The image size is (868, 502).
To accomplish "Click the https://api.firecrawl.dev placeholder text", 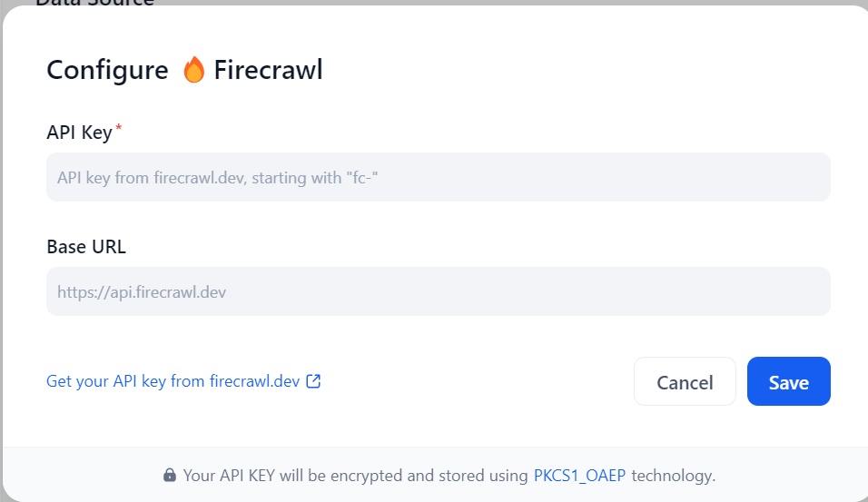I will (142, 291).
